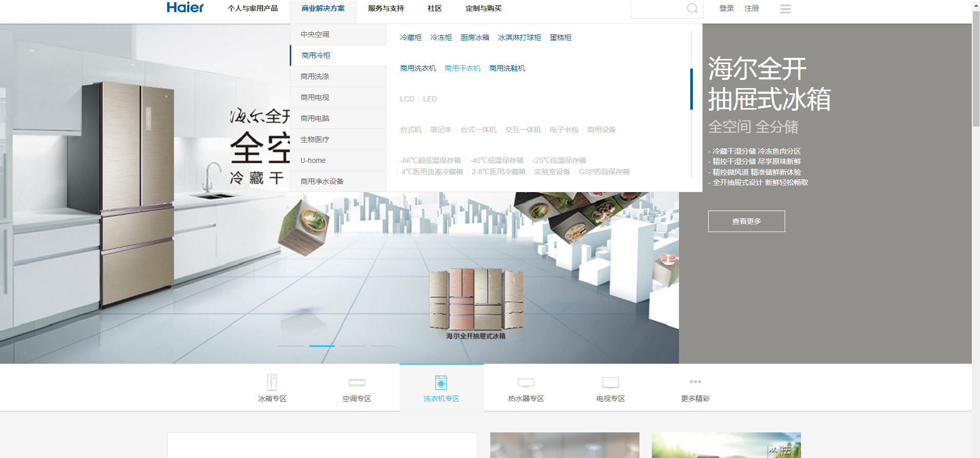Open the 2-8℃医用冷藏箱 link

[x=498, y=172]
